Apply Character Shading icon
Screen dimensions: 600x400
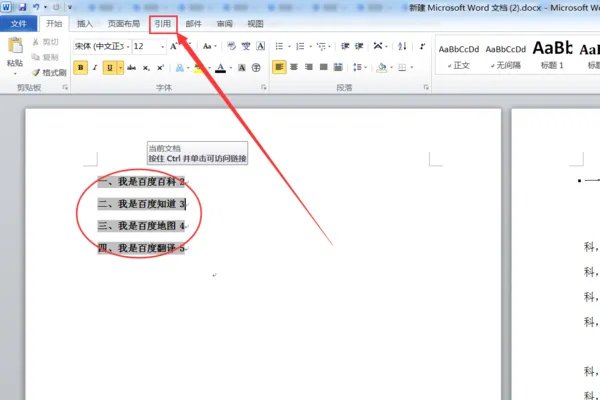pyautogui.click(x=242, y=68)
